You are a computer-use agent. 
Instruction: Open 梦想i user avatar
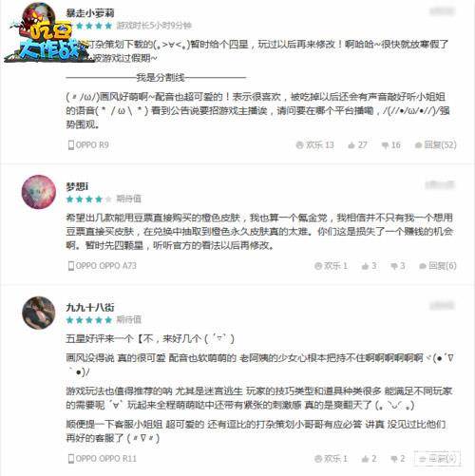(39, 192)
